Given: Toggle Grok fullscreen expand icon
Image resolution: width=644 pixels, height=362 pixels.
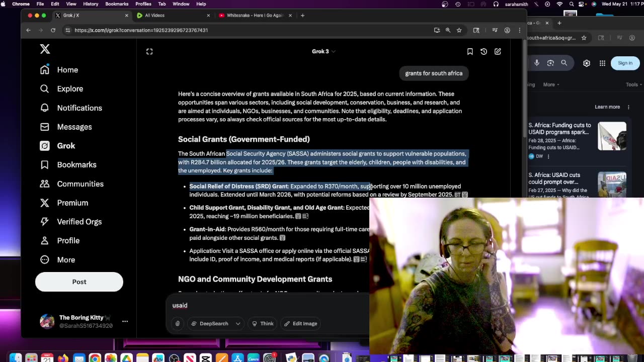Looking at the screenshot, I should click(149, 51).
